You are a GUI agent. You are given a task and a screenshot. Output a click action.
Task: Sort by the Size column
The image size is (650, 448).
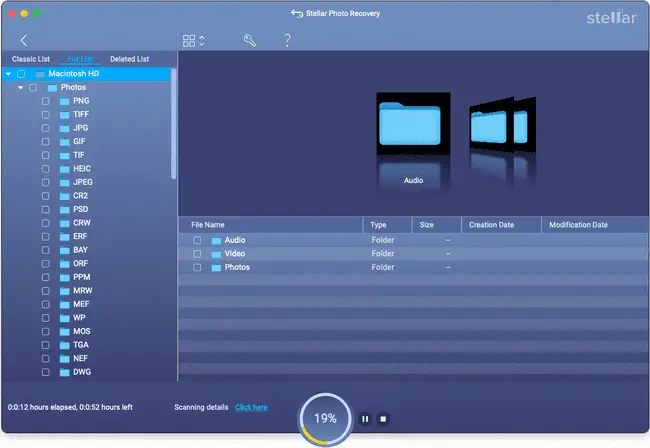pos(437,225)
